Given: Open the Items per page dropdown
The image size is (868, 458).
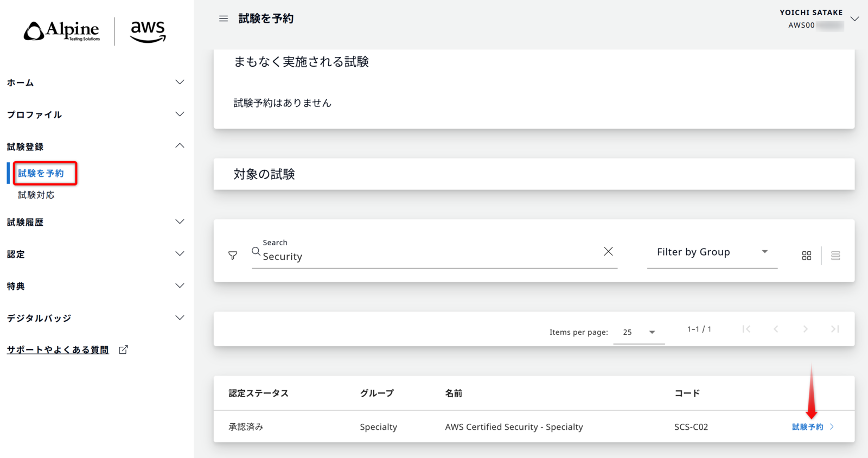Looking at the screenshot, I should tap(639, 332).
